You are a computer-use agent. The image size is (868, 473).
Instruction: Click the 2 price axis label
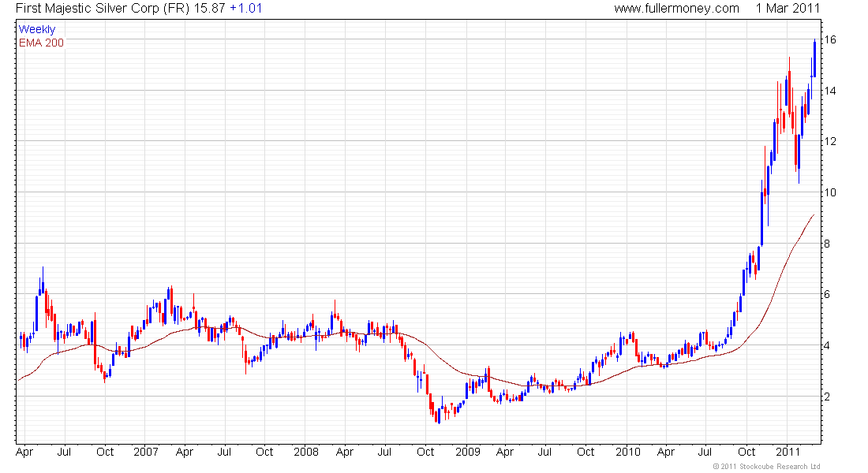coord(827,397)
